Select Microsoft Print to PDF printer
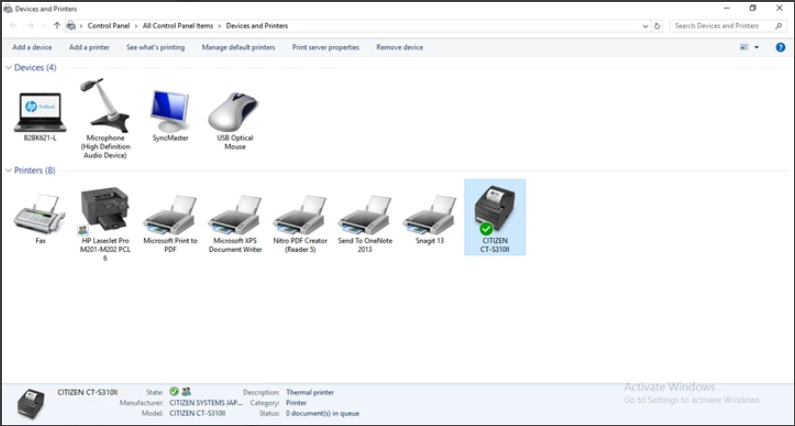This screenshot has width=795, height=426. (x=170, y=215)
